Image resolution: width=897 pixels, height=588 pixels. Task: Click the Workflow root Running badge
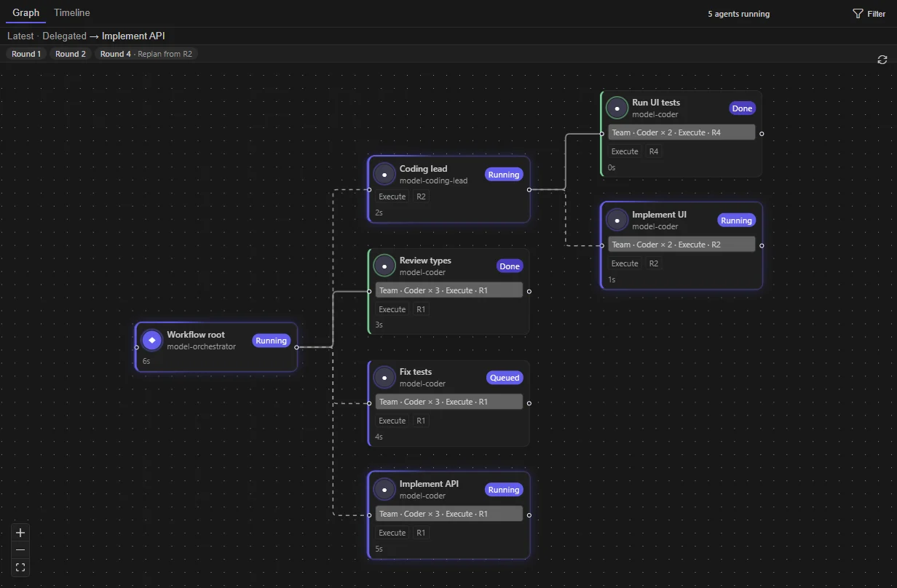[272, 341]
